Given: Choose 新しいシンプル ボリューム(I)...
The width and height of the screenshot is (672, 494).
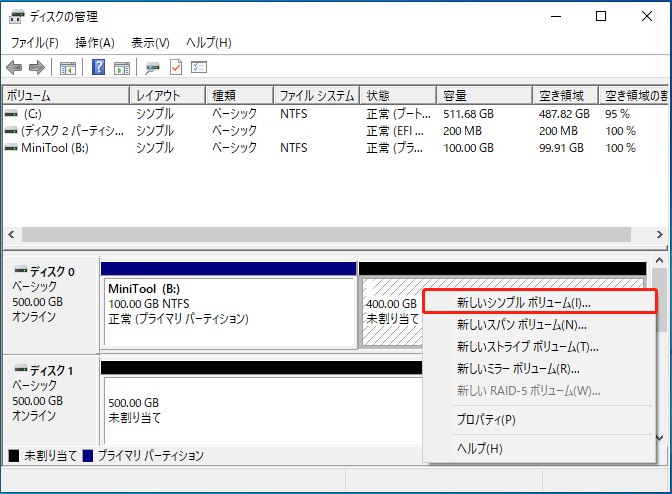Looking at the screenshot, I should (540, 302).
